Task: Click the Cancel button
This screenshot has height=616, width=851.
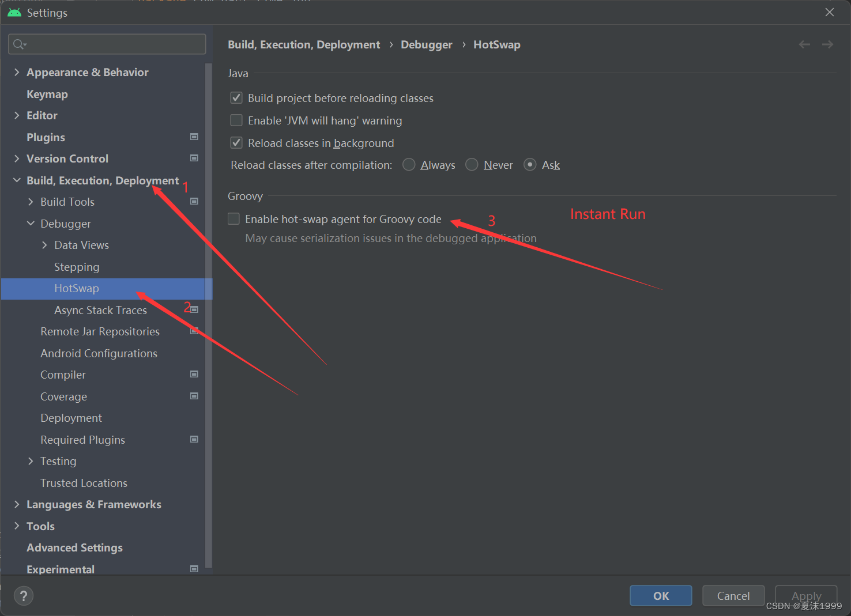Action: [x=733, y=595]
